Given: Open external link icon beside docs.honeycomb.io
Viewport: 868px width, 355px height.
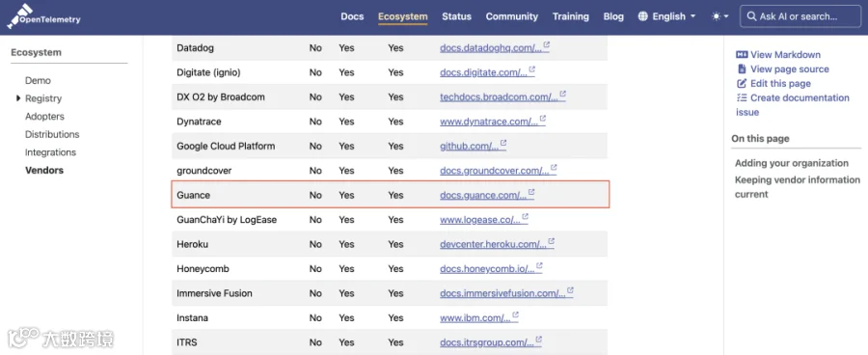Looking at the screenshot, I should tap(539, 266).
